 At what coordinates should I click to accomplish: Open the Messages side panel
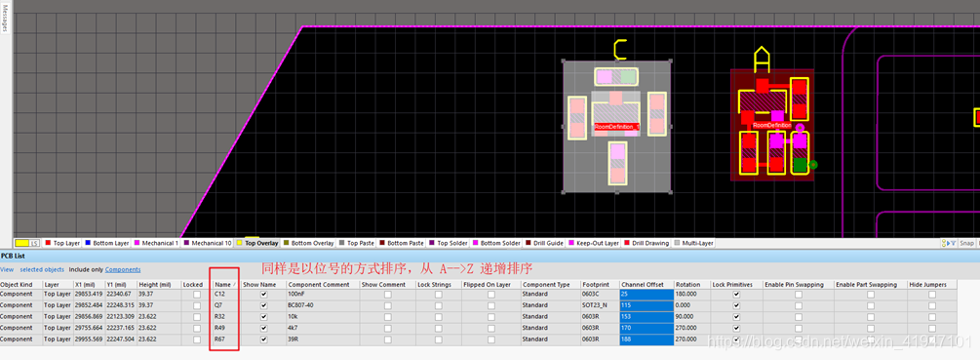(x=5, y=18)
